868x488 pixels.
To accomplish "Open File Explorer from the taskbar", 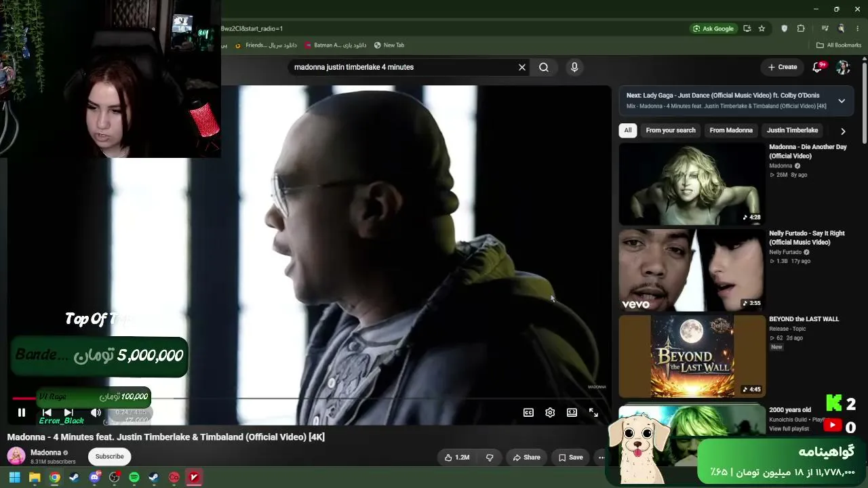I will point(35,477).
